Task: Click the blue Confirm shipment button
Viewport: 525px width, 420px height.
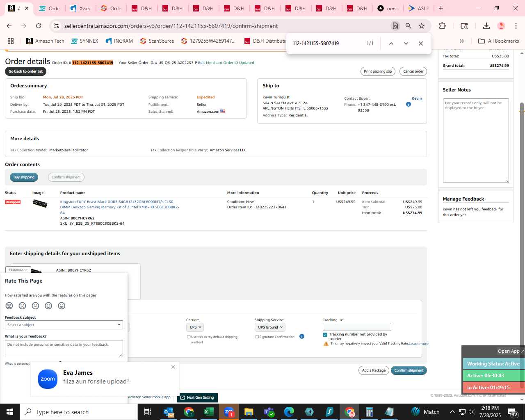Action: 409,370
